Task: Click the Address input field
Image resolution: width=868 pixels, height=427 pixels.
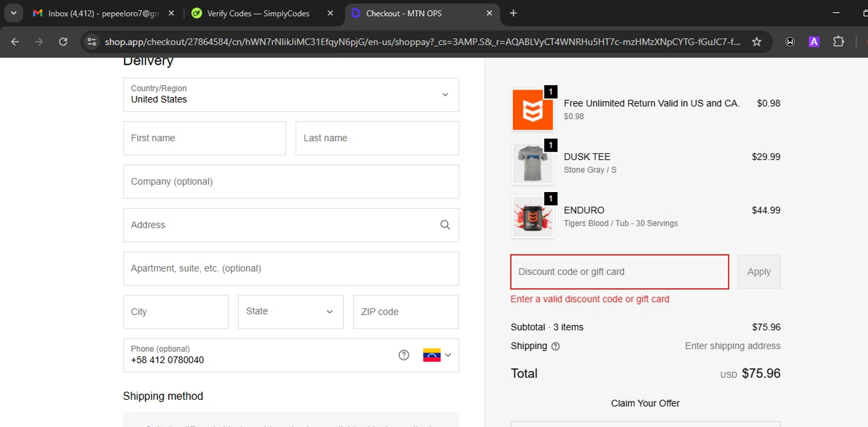Action: (291, 225)
